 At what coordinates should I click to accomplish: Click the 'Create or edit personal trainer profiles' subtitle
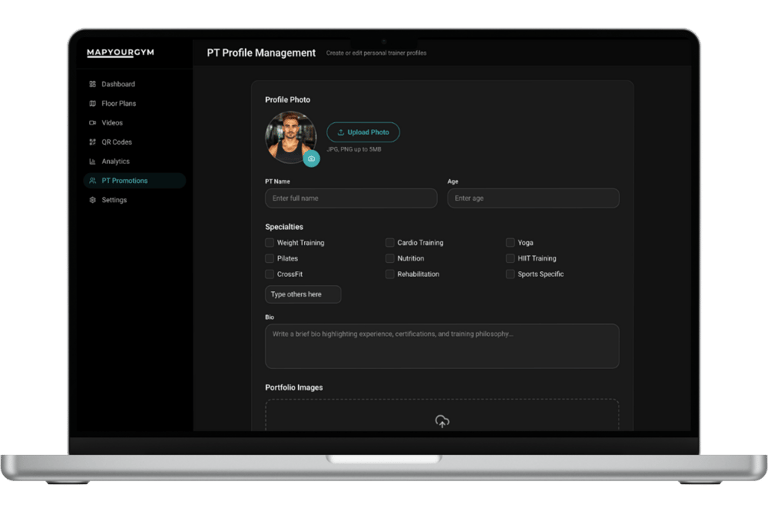click(376, 53)
